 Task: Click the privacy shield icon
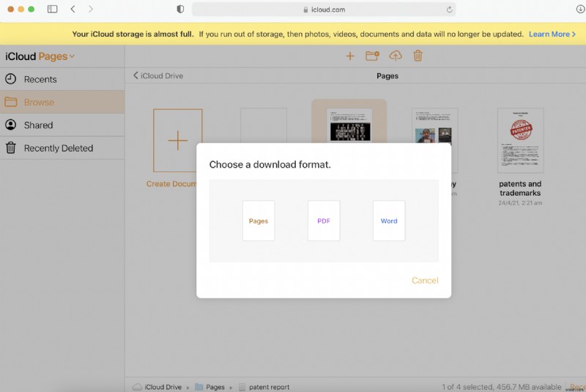click(180, 9)
